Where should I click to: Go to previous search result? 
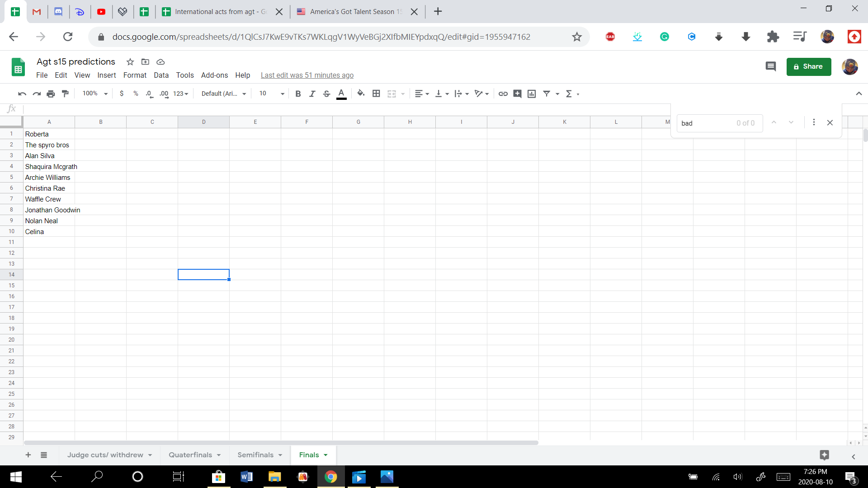click(774, 122)
